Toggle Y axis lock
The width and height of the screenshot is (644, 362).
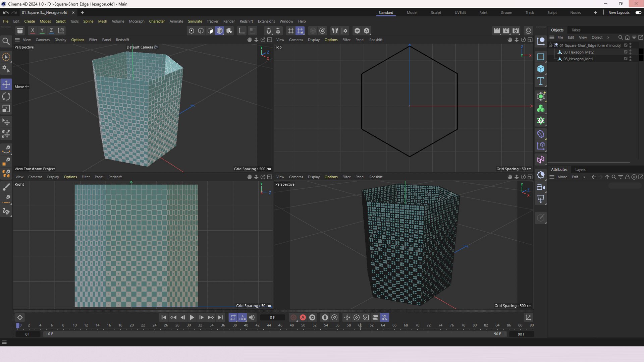coord(42,31)
